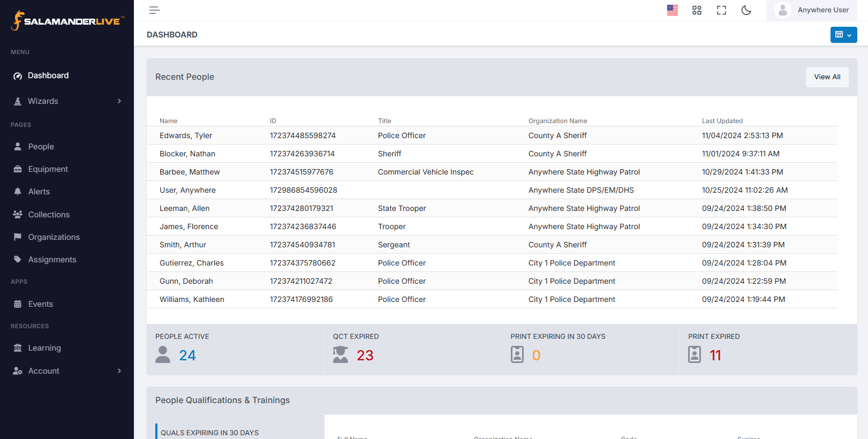The image size is (868, 439).
Task: Open the QCT Expired count 23
Action: 365,355
